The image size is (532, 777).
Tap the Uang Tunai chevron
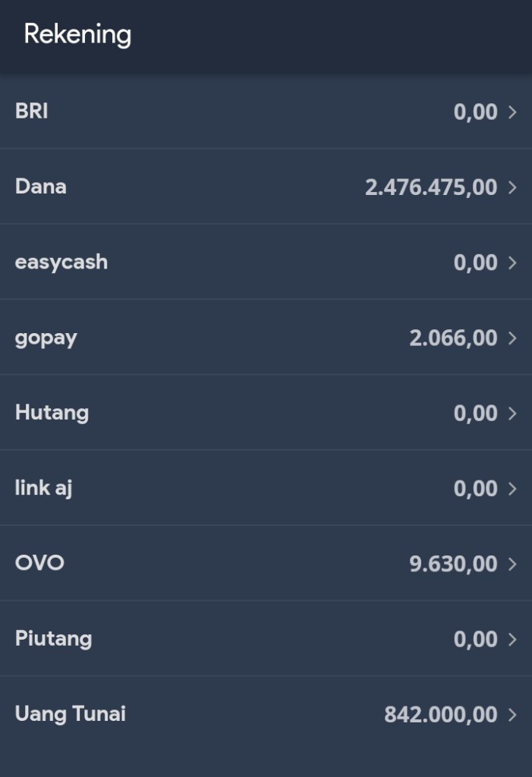click(x=512, y=715)
